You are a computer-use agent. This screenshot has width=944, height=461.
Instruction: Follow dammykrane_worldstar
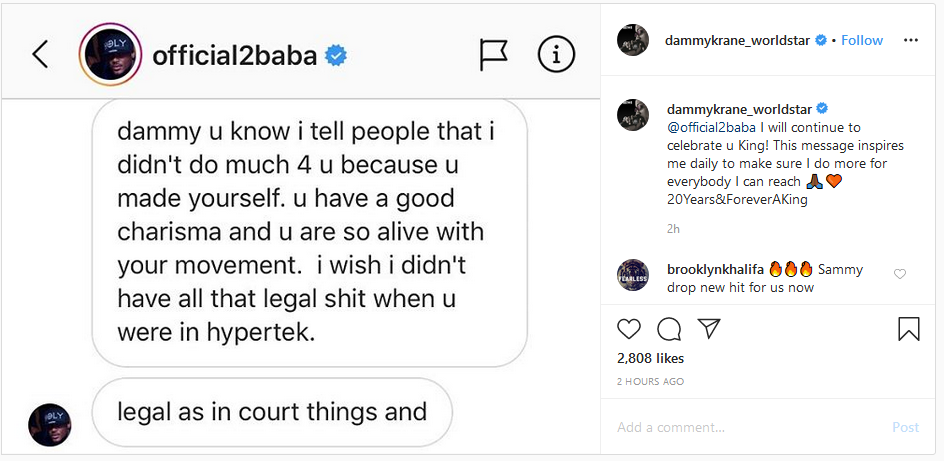862,40
